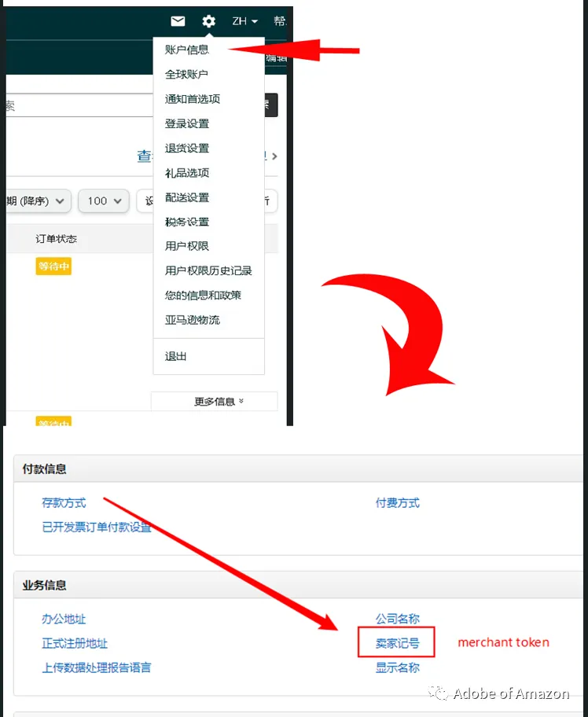588x717 pixels.
Task: Click the 订单状态 column header
Action: tap(57, 239)
